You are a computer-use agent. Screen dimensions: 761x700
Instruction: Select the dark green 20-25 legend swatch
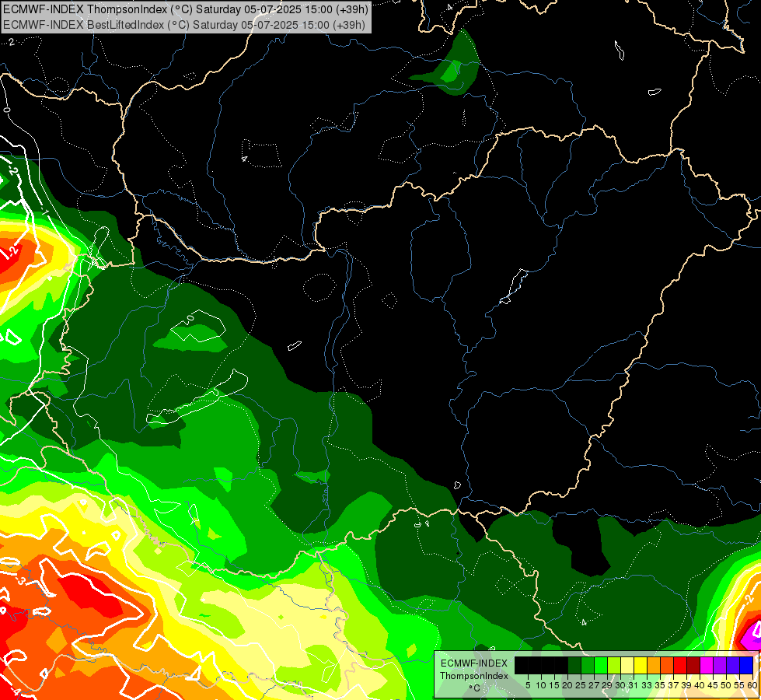(x=574, y=665)
